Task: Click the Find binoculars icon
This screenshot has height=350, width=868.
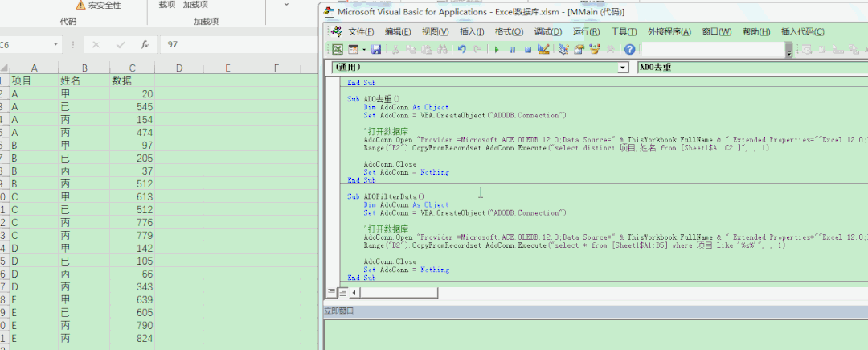Action: click(x=442, y=50)
